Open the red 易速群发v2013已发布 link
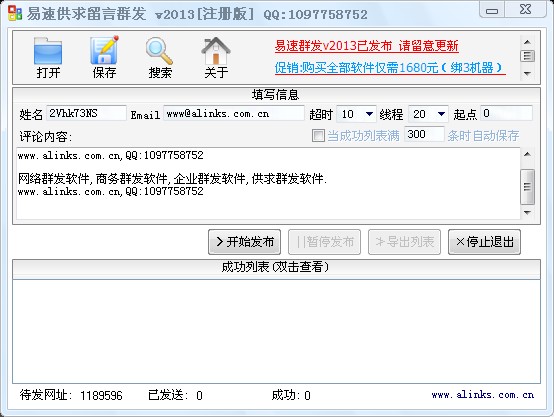 (x=367, y=46)
